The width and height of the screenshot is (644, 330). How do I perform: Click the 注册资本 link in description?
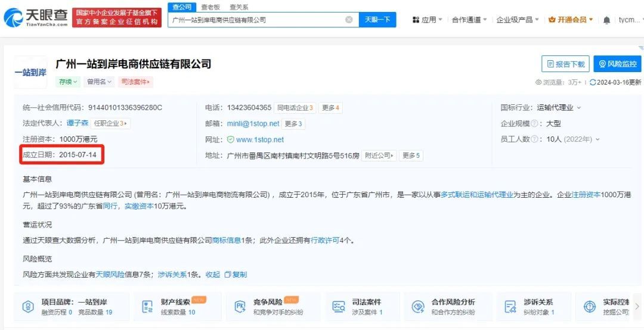586,195
